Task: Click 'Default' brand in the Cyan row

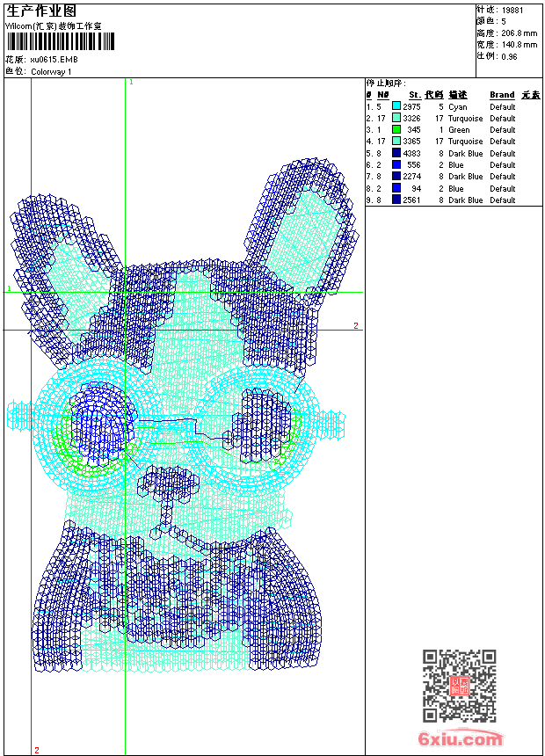Action: (503, 106)
